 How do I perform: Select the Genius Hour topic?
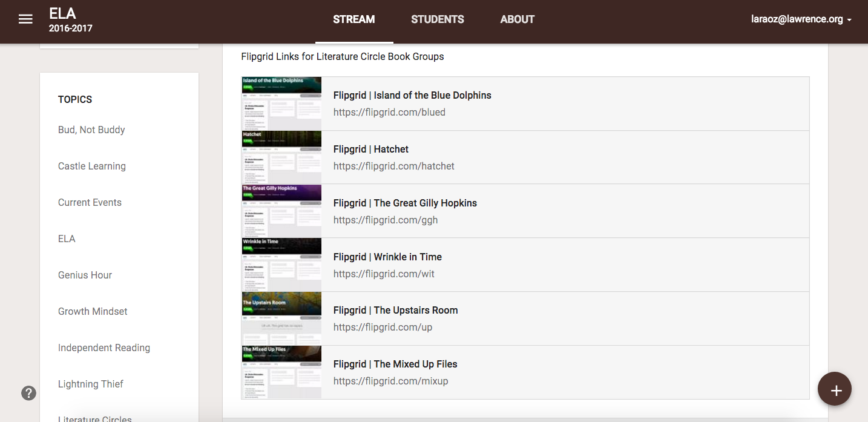pos(85,275)
